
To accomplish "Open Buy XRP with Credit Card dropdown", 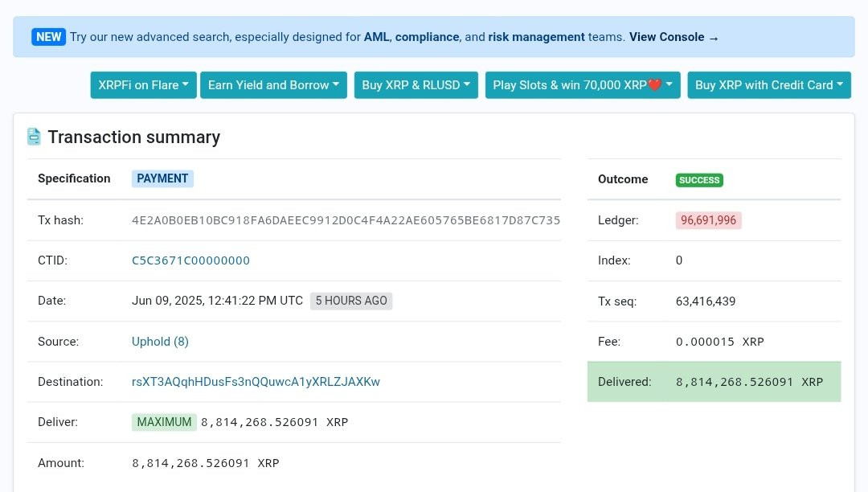I will [x=768, y=85].
